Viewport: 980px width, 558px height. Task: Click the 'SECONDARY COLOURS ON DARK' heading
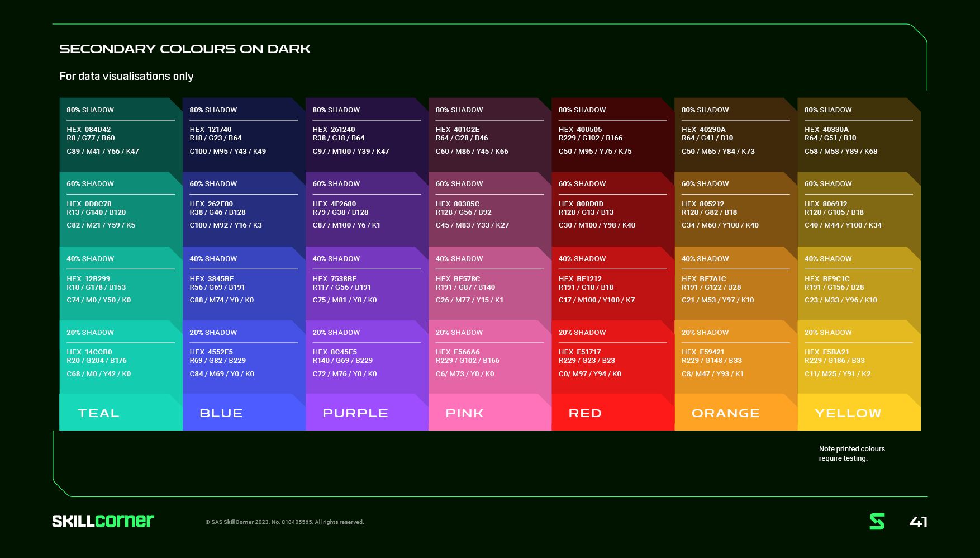(x=185, y=49)
